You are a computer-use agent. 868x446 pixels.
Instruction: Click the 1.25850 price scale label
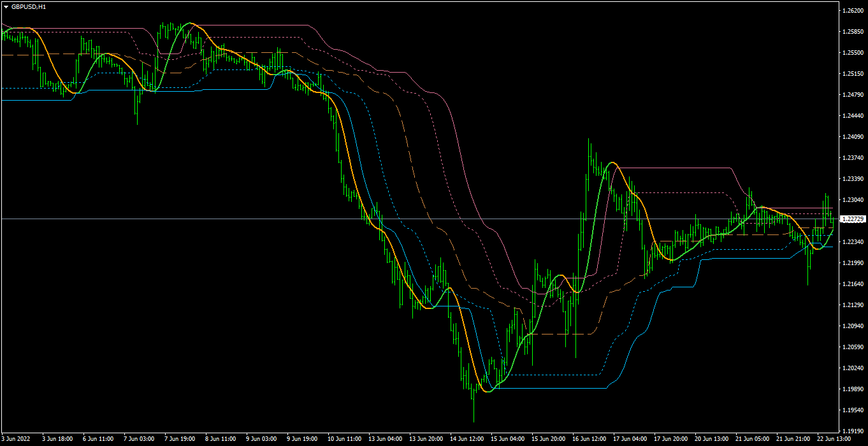(x=853, y=32)
